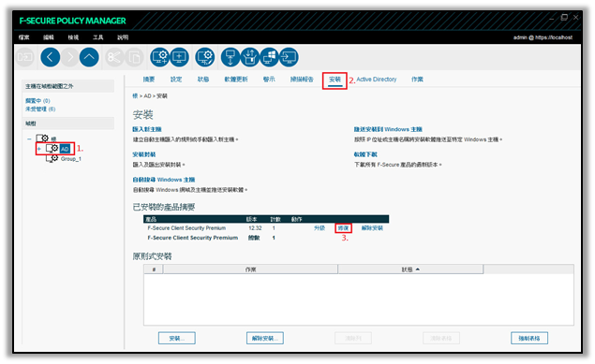Click the monitor with plus sign icon
This screenshot has width=595, height=364.
180,57
